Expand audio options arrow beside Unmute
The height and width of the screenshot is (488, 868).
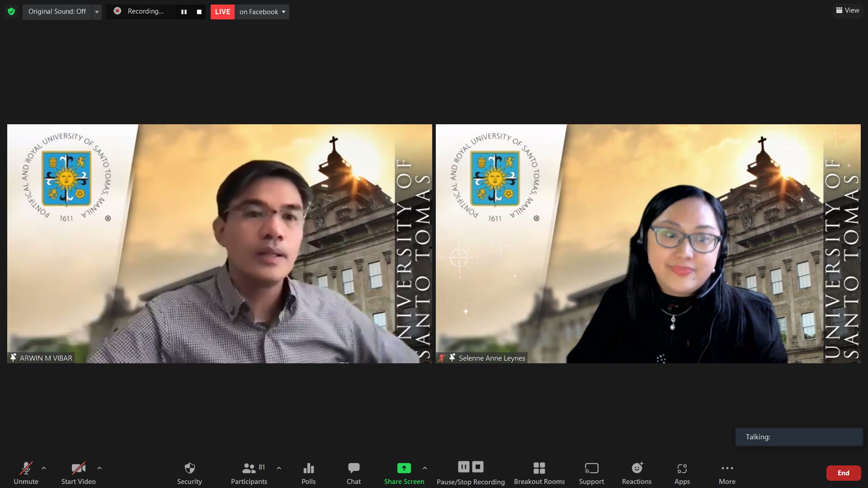click(x=44, y=468)
